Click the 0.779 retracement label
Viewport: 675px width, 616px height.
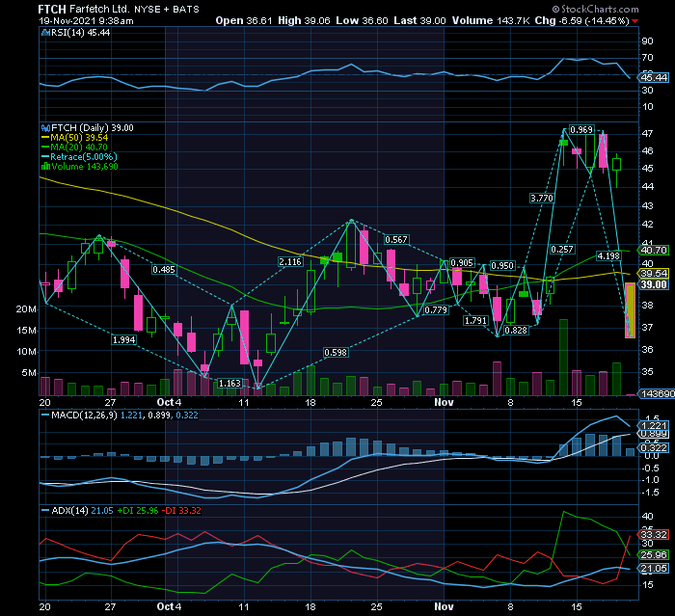[436, 310]
